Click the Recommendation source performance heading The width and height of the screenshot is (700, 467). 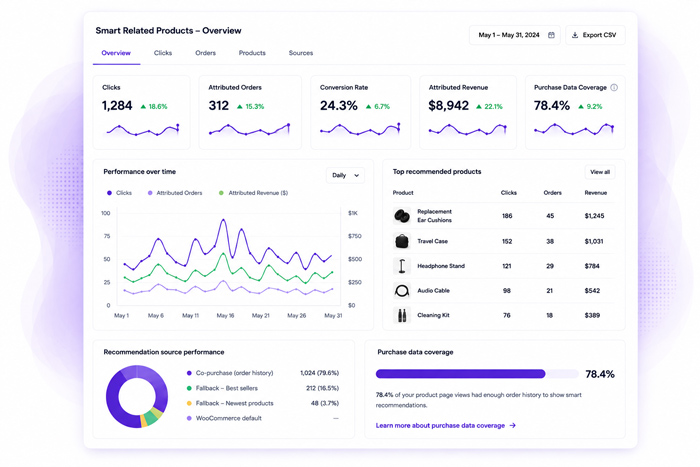(164, 352)
